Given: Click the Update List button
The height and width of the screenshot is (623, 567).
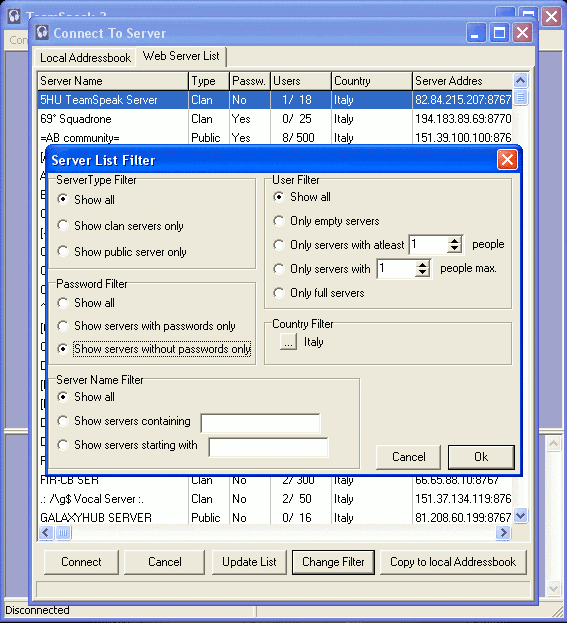Looking at the screenshot, I should (x=249, y=562).
